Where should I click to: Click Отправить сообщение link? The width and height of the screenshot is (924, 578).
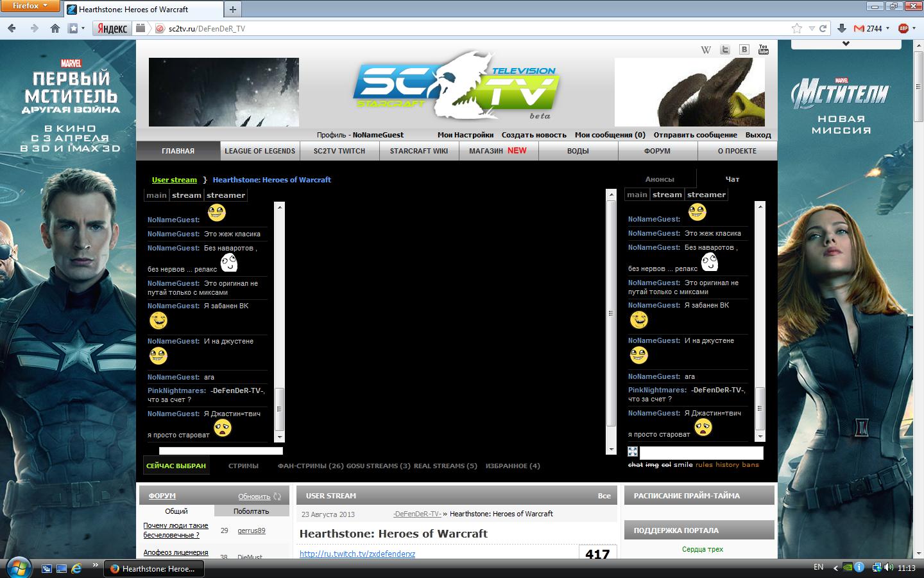click(x=695, y=135)
